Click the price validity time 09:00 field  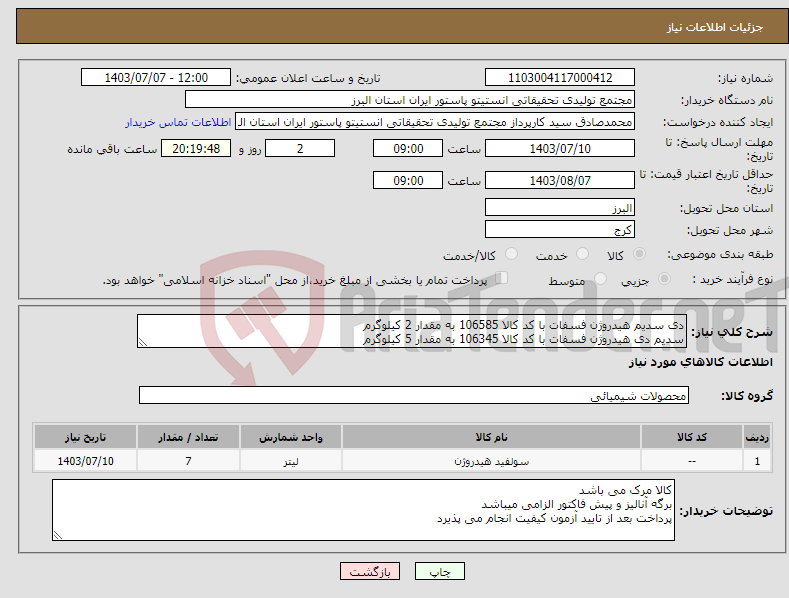tap(408, 180)
